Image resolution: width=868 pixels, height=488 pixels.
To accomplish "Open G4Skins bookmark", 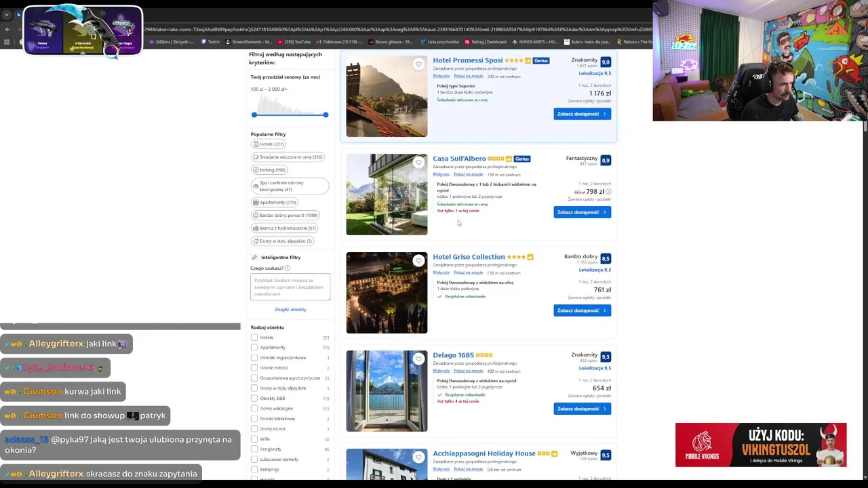I will click(170, 42).
